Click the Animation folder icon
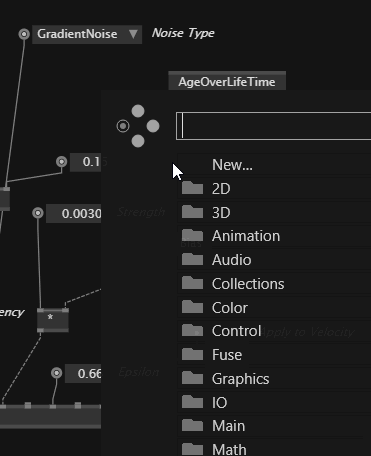 pos(192,235)
